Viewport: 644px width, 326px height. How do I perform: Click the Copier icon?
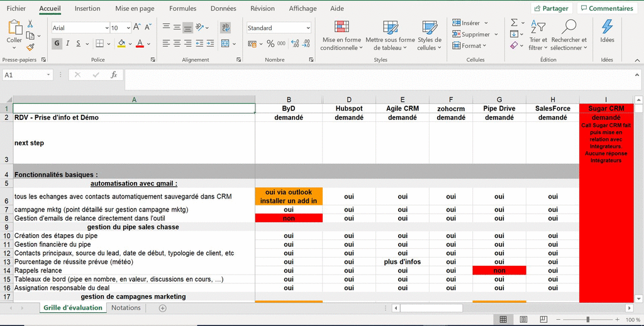coord(30,36)
